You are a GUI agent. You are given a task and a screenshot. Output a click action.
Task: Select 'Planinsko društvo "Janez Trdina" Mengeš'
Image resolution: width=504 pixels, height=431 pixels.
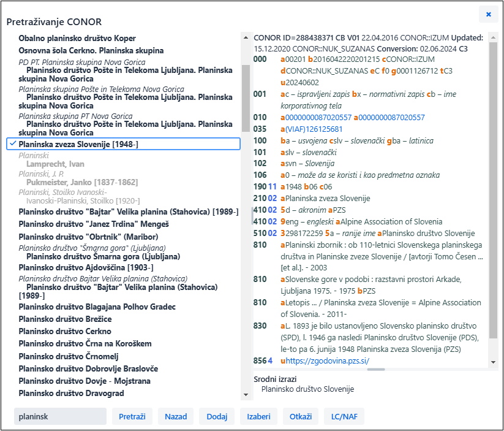(94, 224)
